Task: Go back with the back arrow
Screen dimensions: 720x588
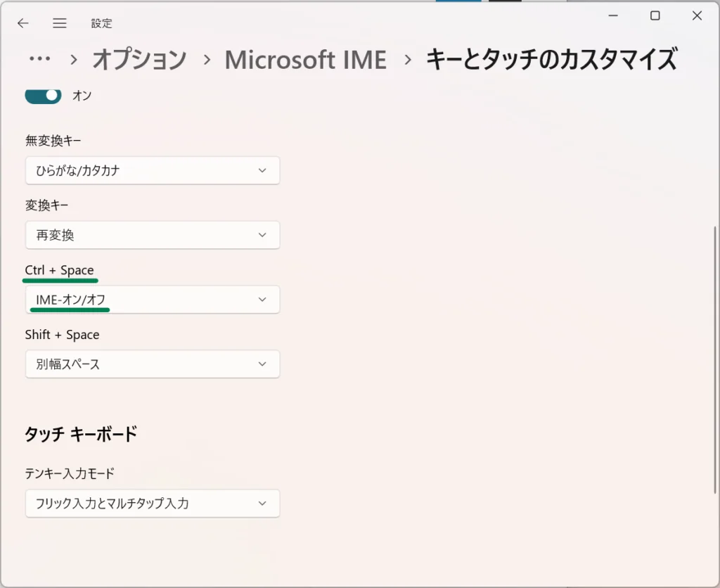Action: [23, 23]
